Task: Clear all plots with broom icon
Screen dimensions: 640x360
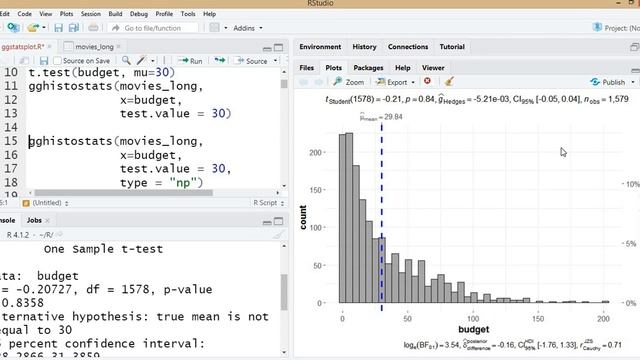Action: point(449,82)
